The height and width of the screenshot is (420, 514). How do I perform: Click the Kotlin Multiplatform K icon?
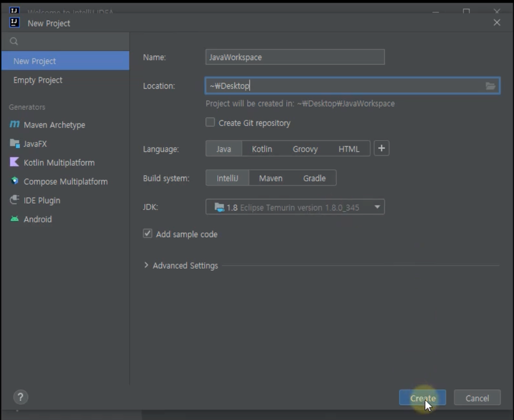coord(15,162)
